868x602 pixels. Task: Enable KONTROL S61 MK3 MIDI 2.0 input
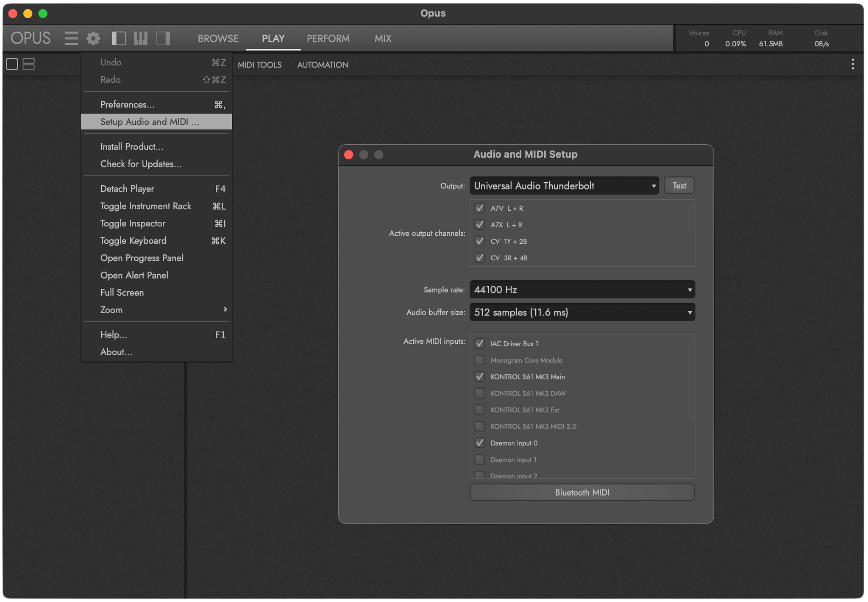point(480,426)
